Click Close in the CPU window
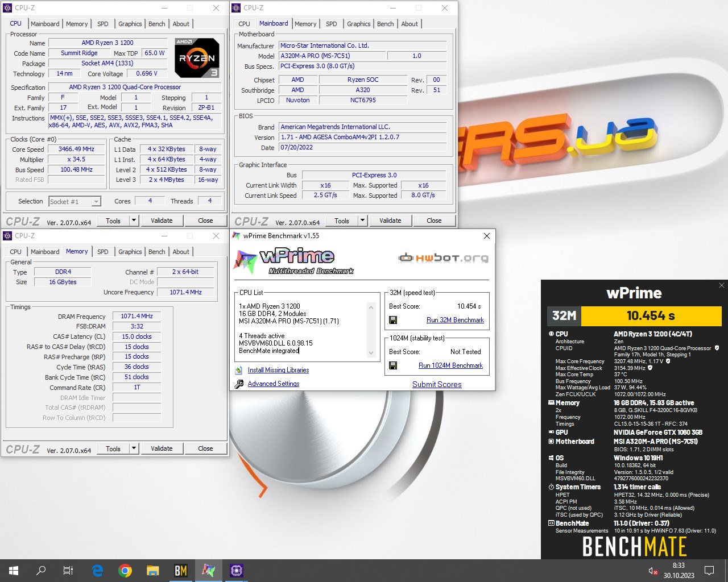 [205, 221]
